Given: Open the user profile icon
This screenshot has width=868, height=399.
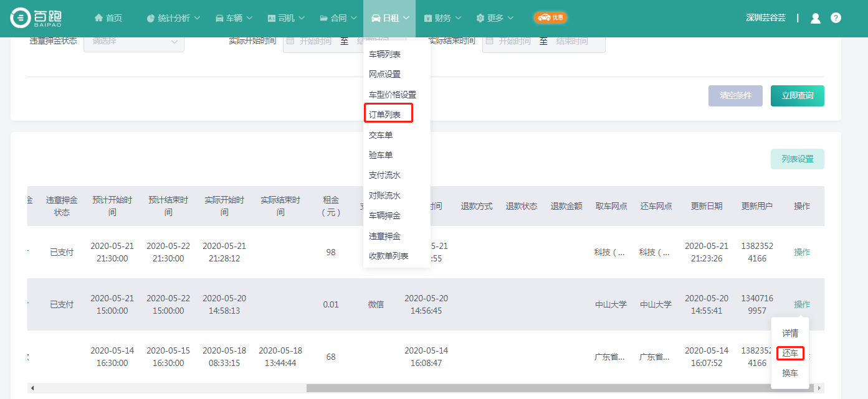Looking at the screenshot, I should (x=815, y=18).
